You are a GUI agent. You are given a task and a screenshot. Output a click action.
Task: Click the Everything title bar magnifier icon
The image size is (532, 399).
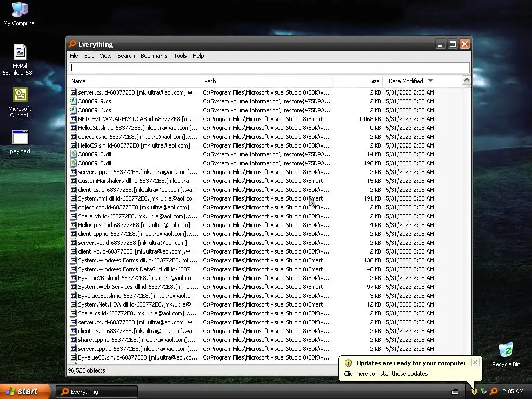pyautogui.click(x=72, y=44)
